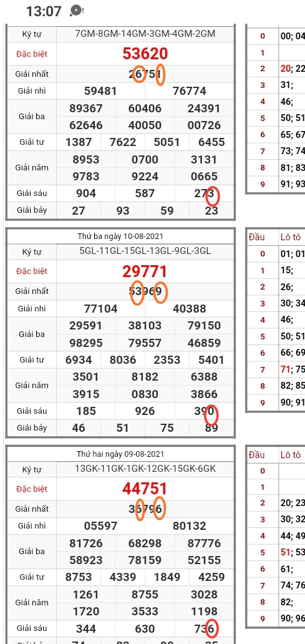Click seventh prize number 89

211,428
